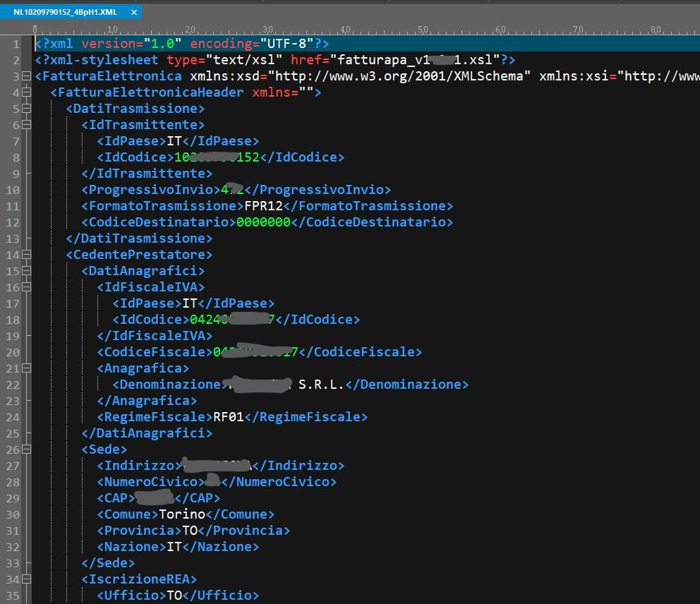This screenshot has width=700, height=604.
Task: Collapse the Anagrafica fold on line 21
Action: 27,368
